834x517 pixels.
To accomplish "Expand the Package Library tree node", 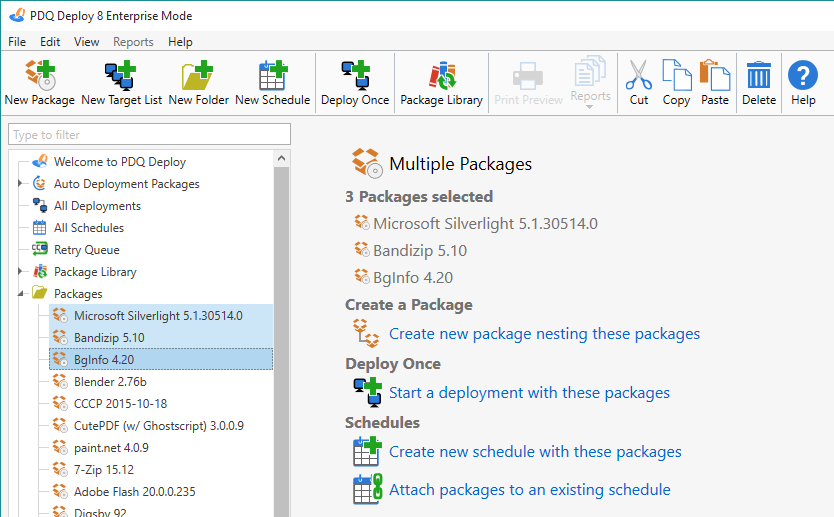I will tap(20, 271).
